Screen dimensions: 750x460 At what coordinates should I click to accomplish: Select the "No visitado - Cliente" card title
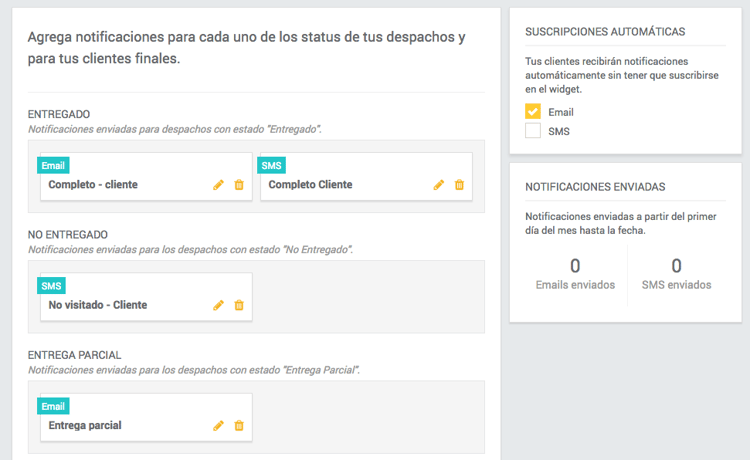(x=98, y=305)
